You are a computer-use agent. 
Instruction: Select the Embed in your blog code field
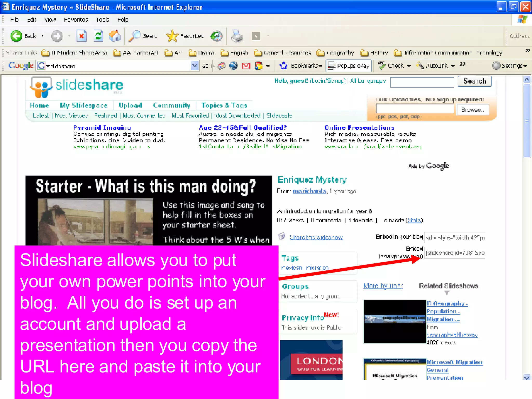click(455, 237)
